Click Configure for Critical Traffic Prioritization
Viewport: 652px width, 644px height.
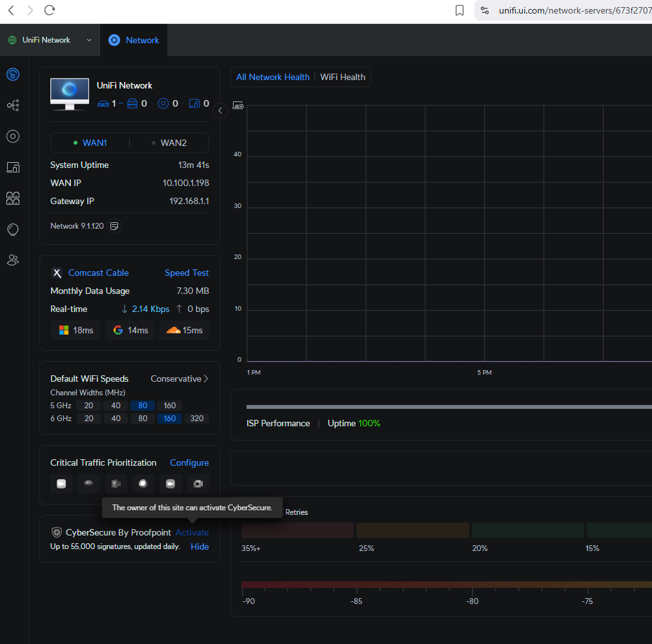[x=189, y=462]
